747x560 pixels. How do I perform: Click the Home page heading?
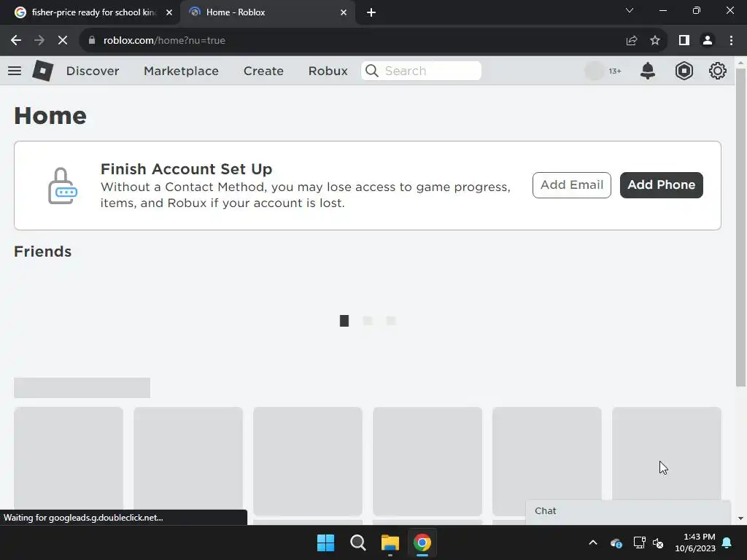(x=50, y=116)
